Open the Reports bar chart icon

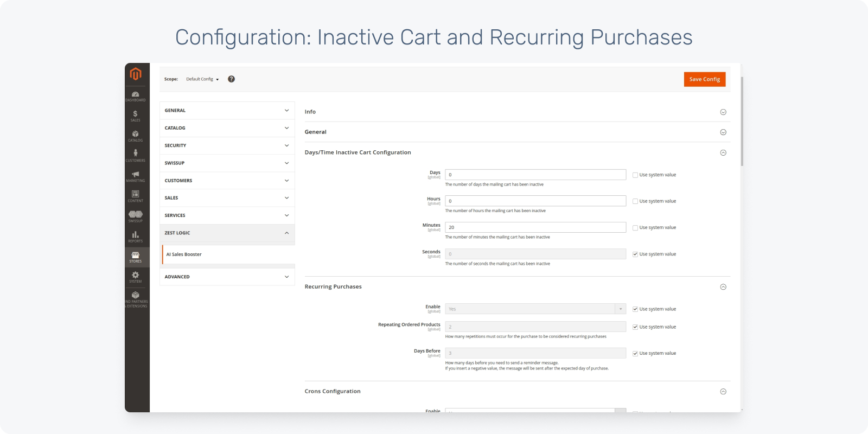point(136,237)
